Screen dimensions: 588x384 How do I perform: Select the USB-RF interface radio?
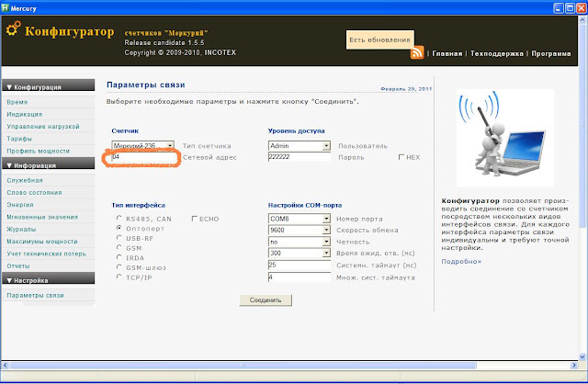pyautogui.click(x=119, y=237)
